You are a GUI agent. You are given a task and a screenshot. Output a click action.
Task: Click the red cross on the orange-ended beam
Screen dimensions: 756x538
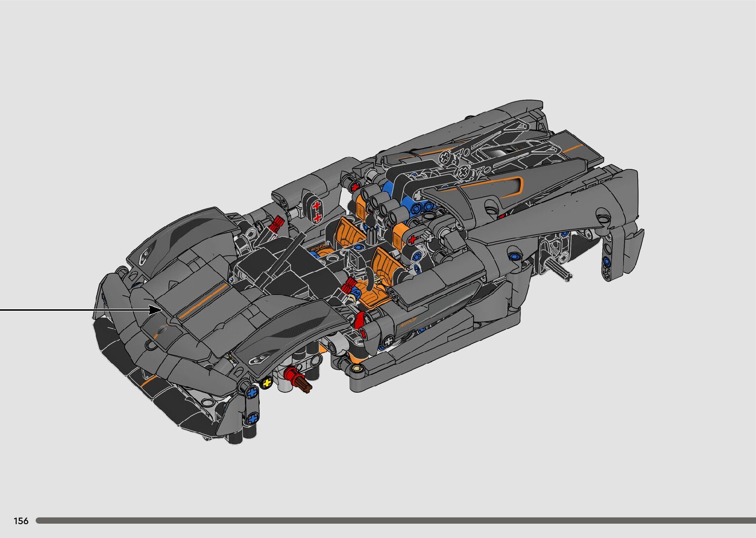point(413,240)
